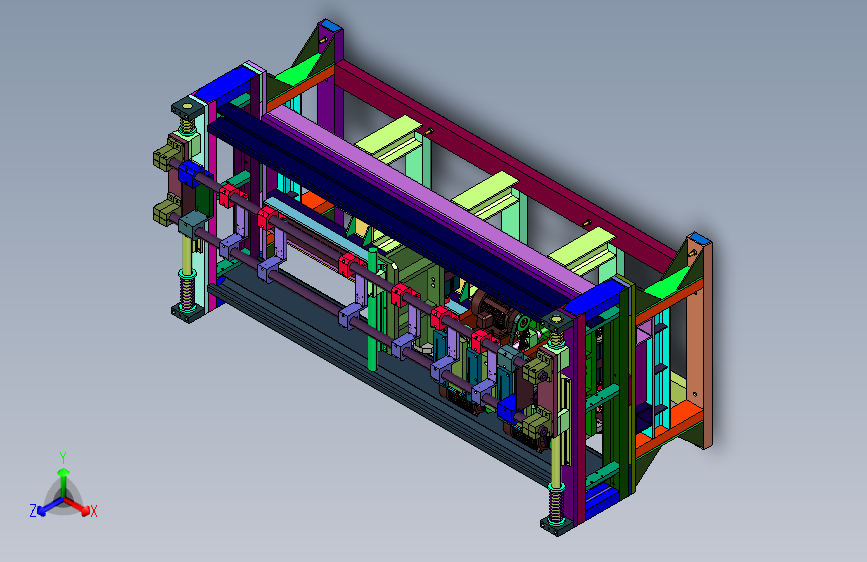The height and width of the screenshot is (562, 867).
Task: Select the tall green vertical rod in the model
Action: tap(373, 309)
